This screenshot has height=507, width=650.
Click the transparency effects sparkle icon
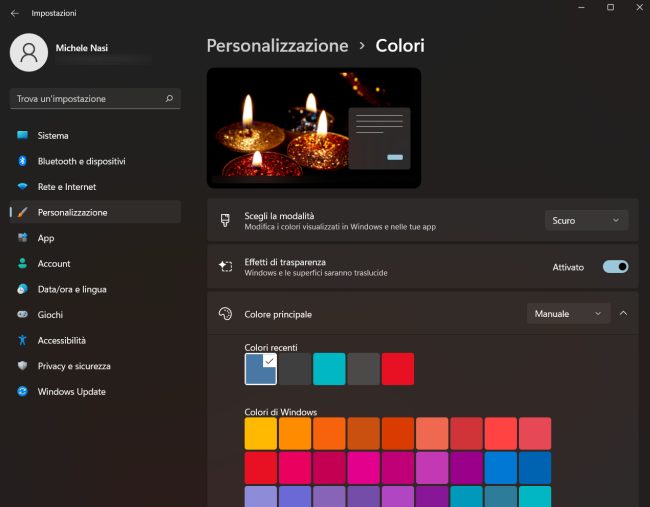click(x=226, y=267)
